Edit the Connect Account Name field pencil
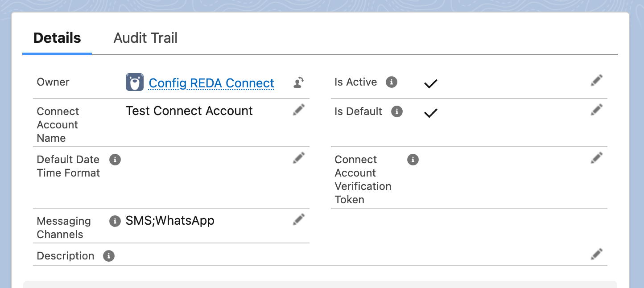Viewport: 644px width, 288px height. point(299,110)
